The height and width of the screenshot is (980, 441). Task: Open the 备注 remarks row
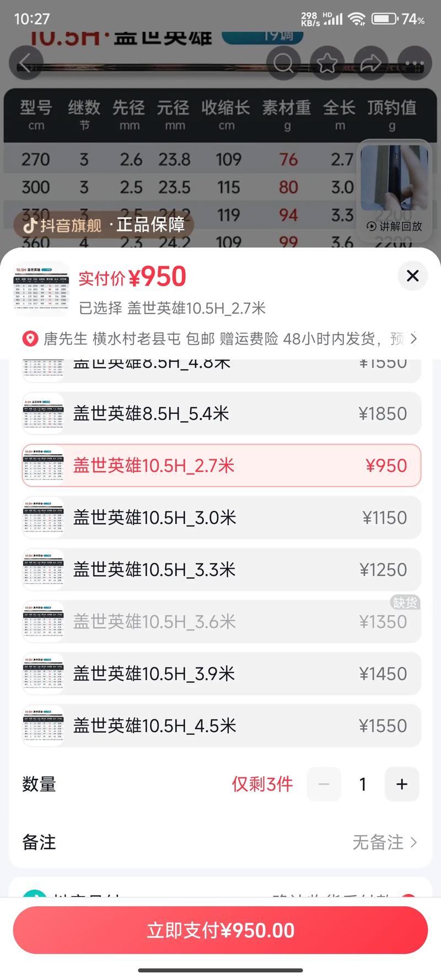click(220, 842)
